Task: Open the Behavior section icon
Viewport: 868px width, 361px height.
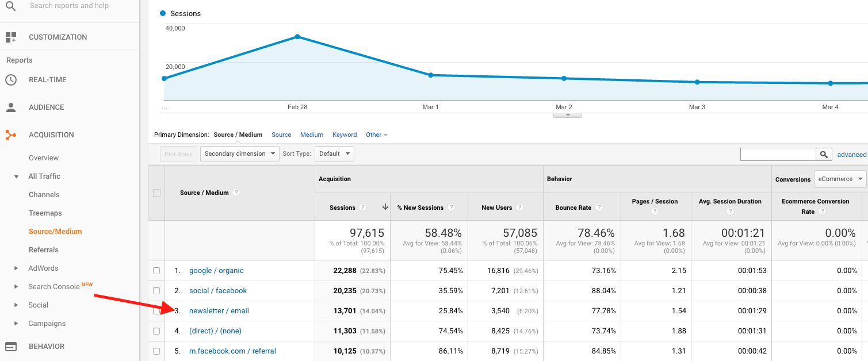Action: pos(10,346)
